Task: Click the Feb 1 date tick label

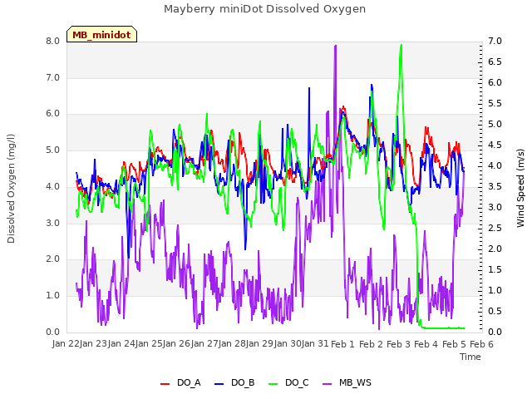Action: [x=342, y=344]
